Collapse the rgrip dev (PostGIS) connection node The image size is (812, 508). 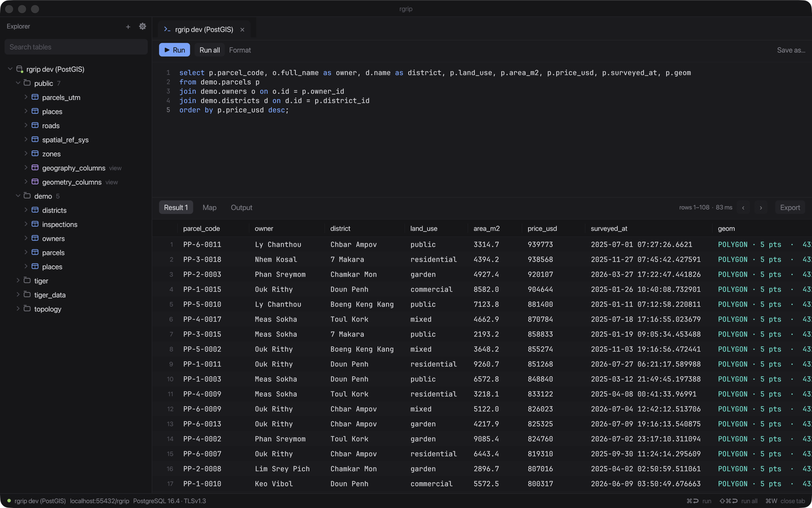[x=10, y=69]
